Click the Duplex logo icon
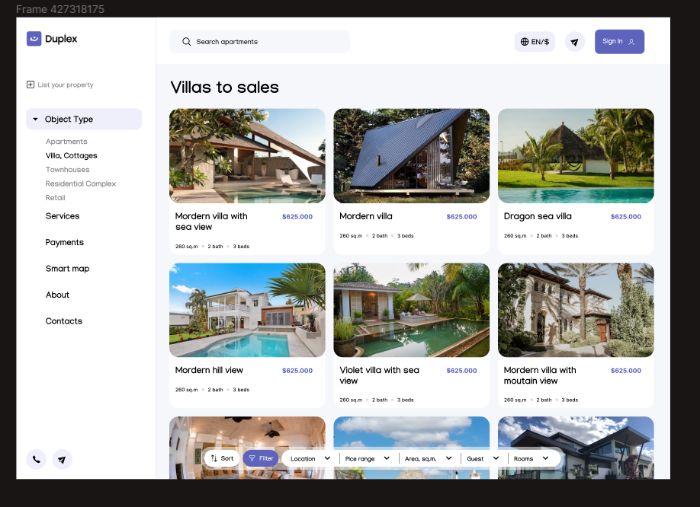Viewport: 700px width, 507px height. click(34, 39)
